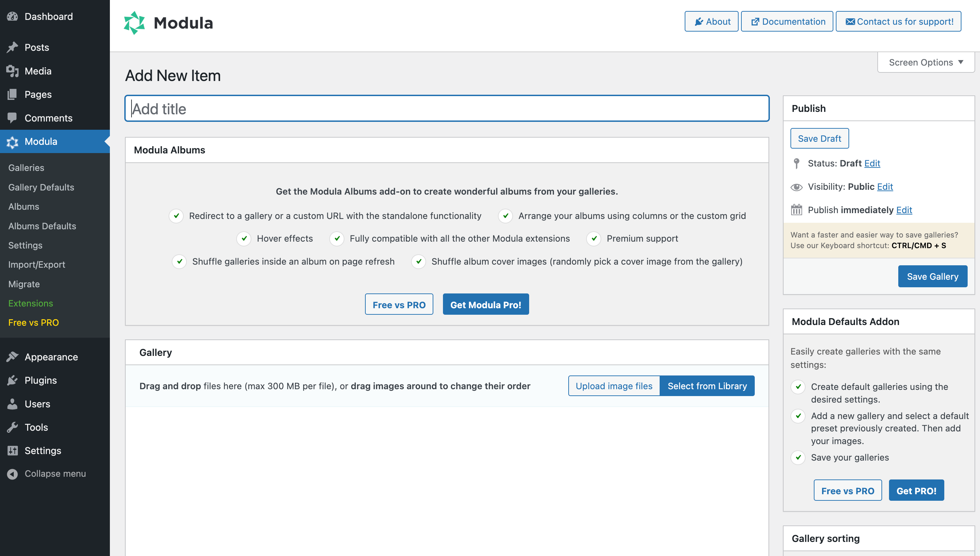Click the Plugins plug icon
This screenshot has width=980, height=556.
tap(12, 380)
